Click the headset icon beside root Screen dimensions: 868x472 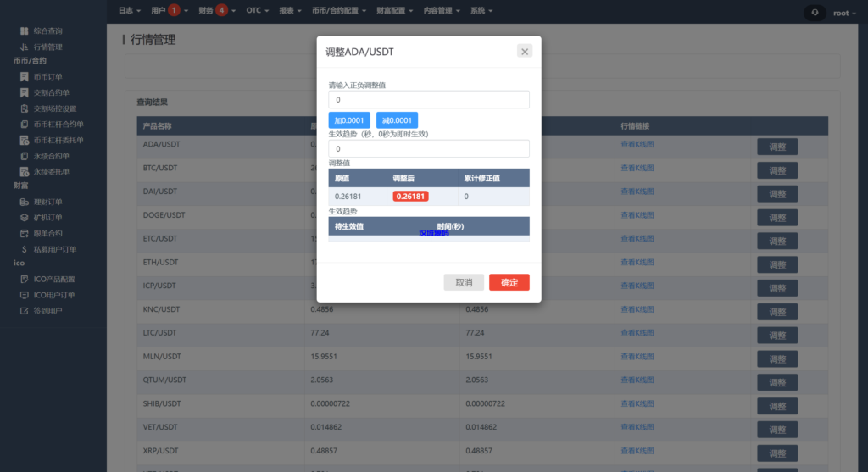point(815,13)
